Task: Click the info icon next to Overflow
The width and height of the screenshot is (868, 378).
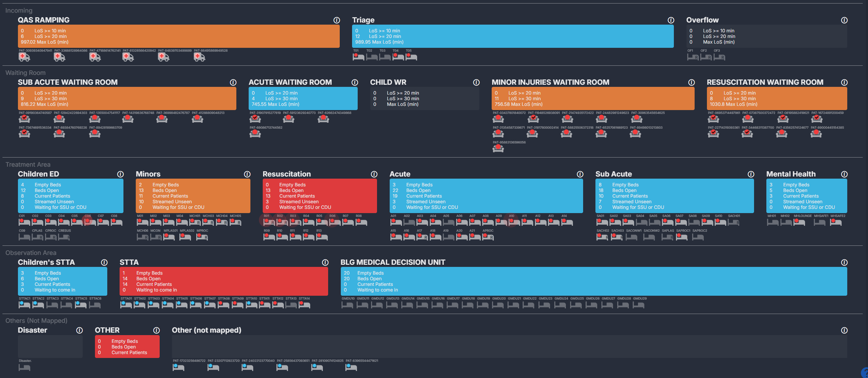Action: (844, 20)
